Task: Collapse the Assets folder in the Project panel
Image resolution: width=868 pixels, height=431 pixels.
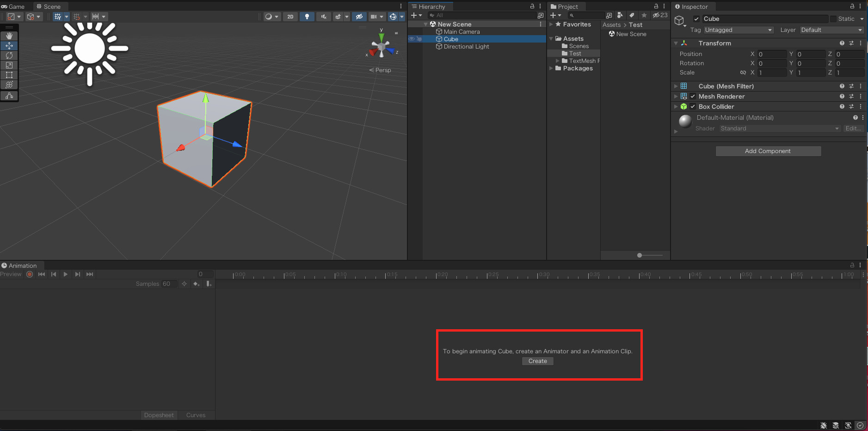Action: pyautogui.click(x=550, y=38)
